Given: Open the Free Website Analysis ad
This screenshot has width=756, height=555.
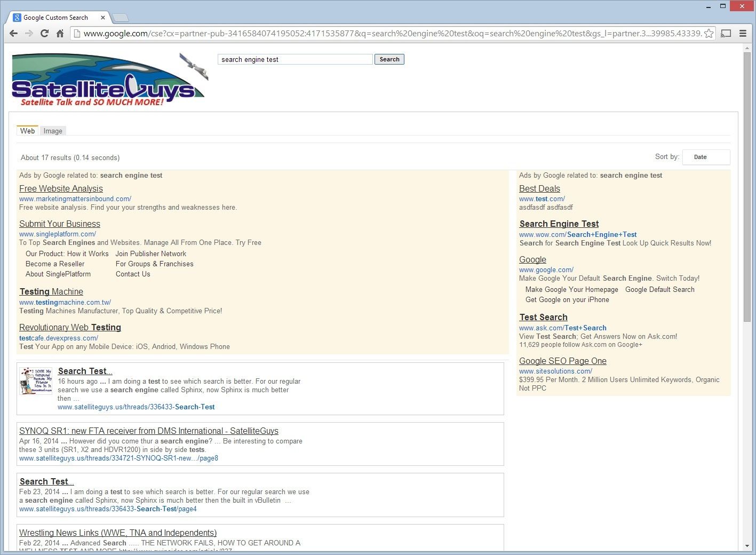Looking at the screenshot, I should (x=61, y=188).
